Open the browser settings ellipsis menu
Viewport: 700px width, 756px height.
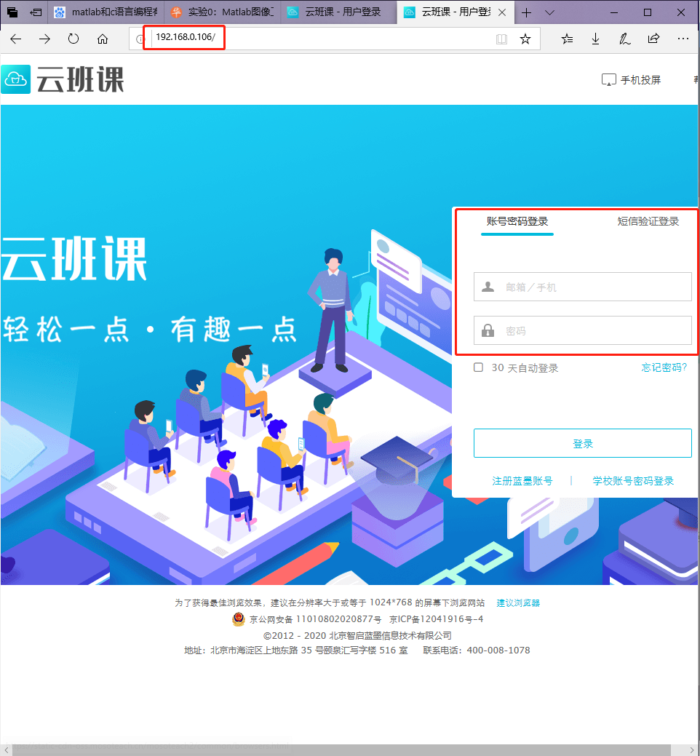coord(683,39)
